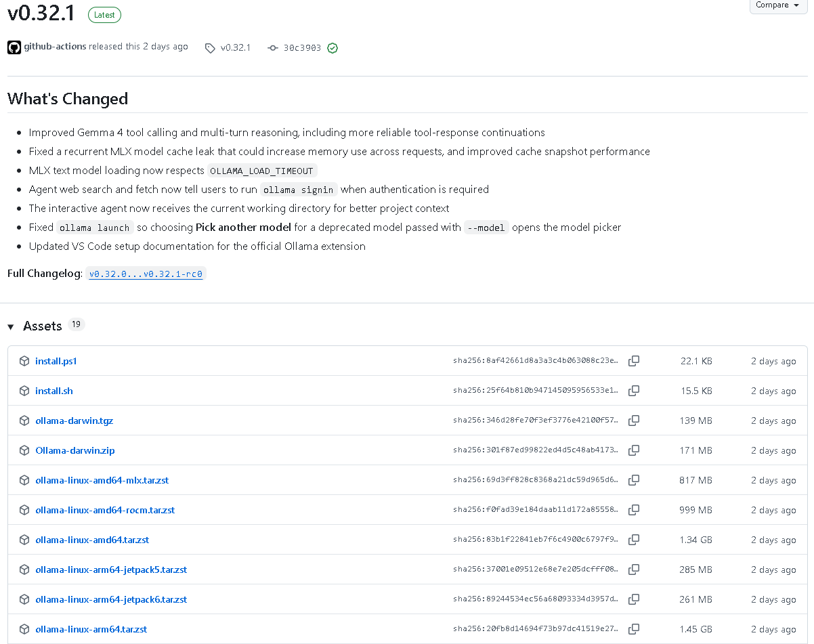Click package icon next to install.sh
Screen dimensions: 814x644
coord(24,391)
